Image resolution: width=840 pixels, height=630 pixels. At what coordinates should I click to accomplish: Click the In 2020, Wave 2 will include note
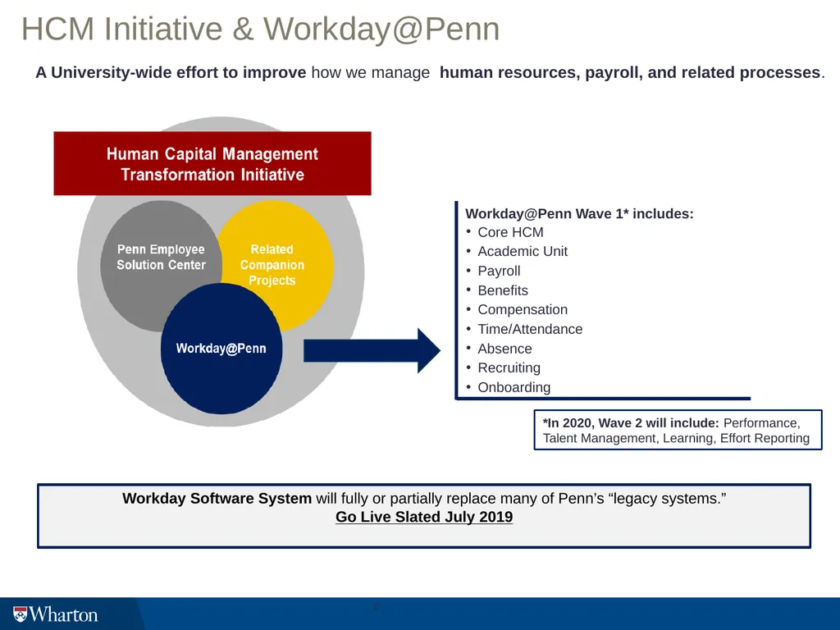[x=678, y=430]
